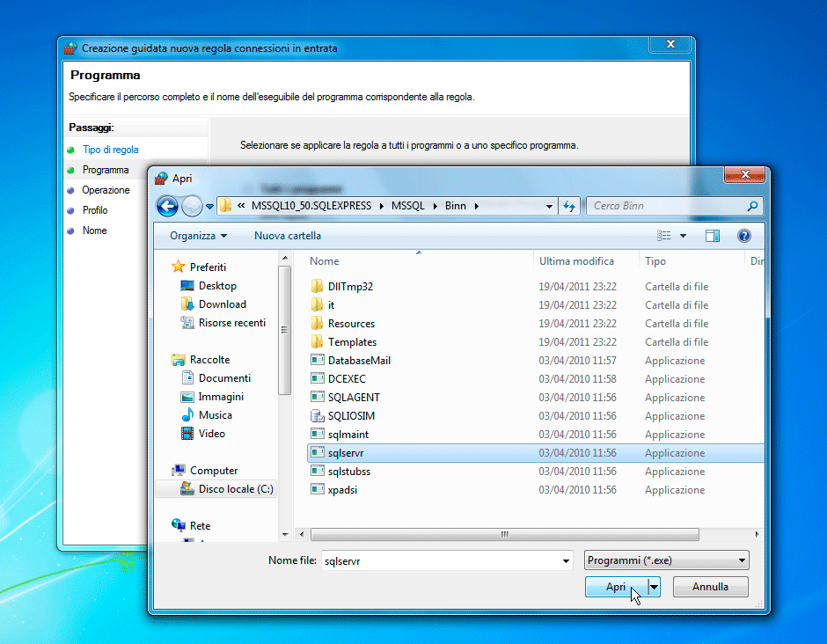Select Desktop in the navigation pane

217,286
